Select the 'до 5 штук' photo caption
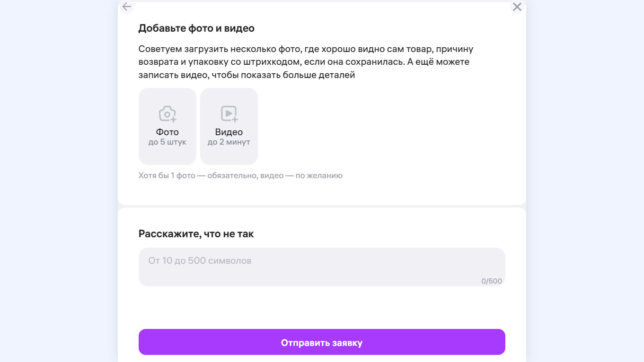 pyautogui.click(x=168, y=142)
